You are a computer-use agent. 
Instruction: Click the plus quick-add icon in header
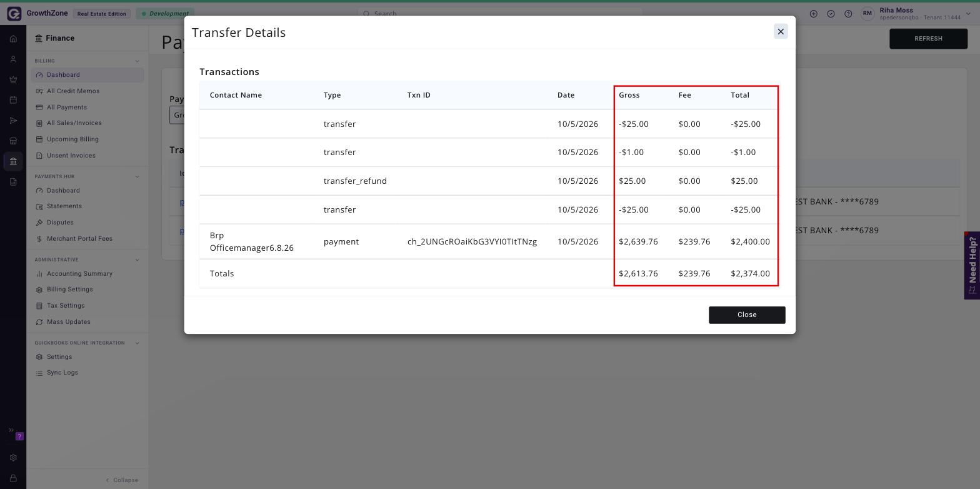coord(813,14)
